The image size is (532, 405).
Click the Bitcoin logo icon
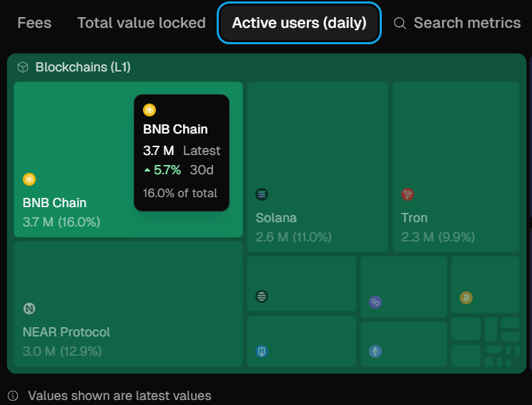tap(466, 298)
